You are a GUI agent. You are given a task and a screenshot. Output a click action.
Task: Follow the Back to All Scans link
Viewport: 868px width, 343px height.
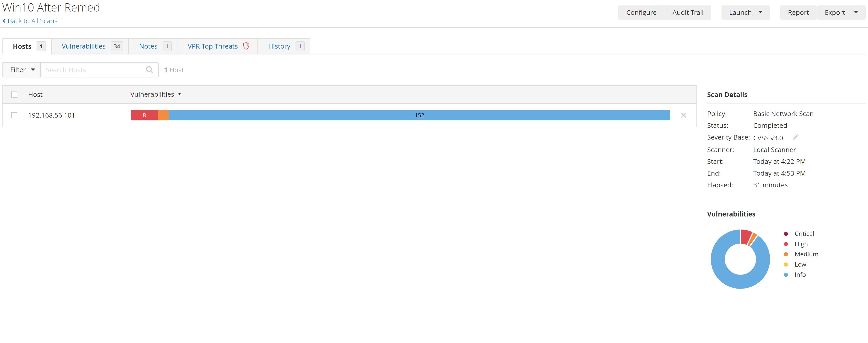pyautogui.click(x=32, y=21)
